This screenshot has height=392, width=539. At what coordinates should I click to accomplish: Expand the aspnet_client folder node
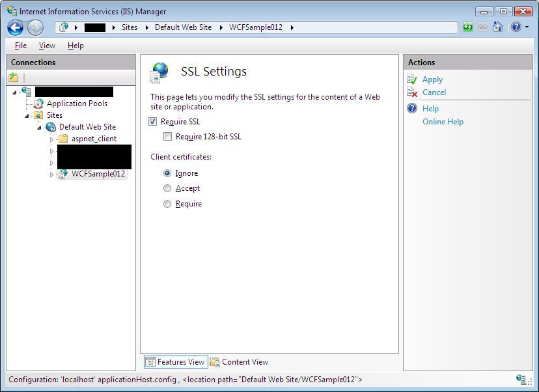click(x=51, y=139)
